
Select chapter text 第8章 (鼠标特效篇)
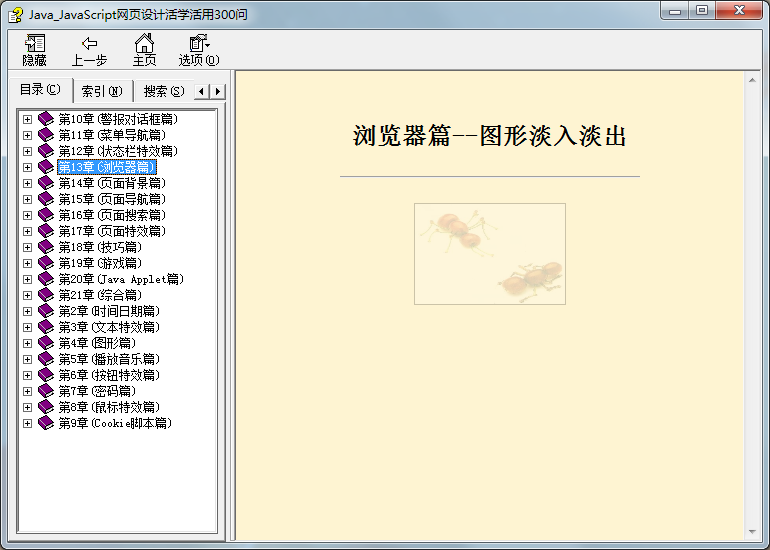click(110, 407)
